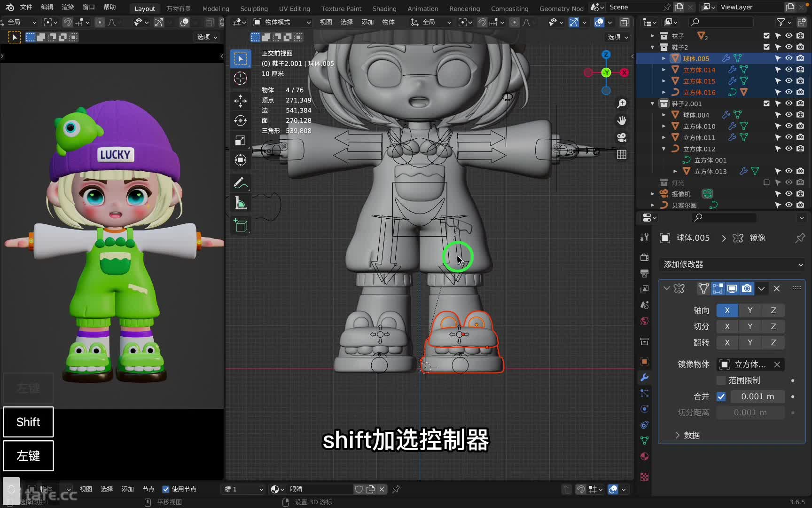Collapse the 鞋子2 collection
This screenshot has width=812, height=508.
click(652, 47)
